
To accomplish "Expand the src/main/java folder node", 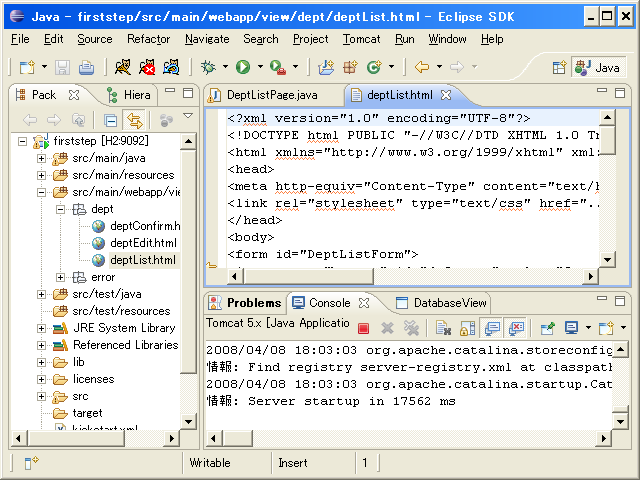I will [x=41, y=159].
